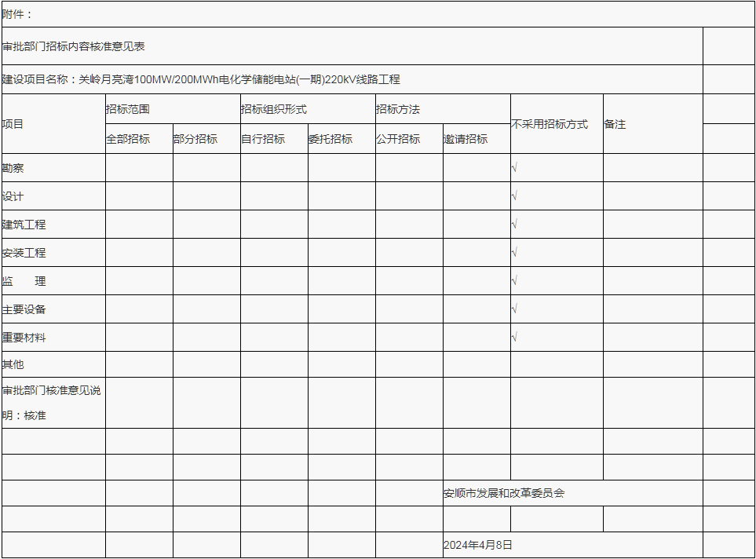Click the checkmark in the 勘察 row
Viewport: 756px width, 559px height.
(514, 168)
